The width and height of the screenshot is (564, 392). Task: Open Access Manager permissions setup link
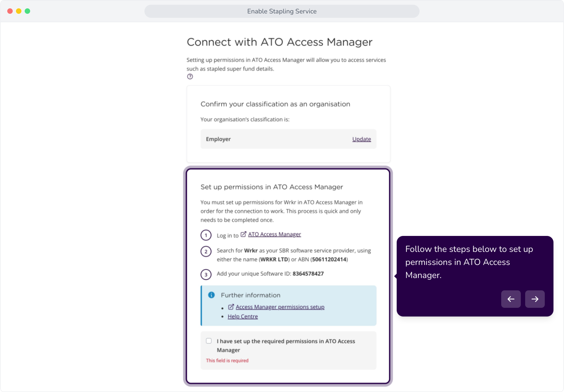pyautogui.click(x=280, y=307)
